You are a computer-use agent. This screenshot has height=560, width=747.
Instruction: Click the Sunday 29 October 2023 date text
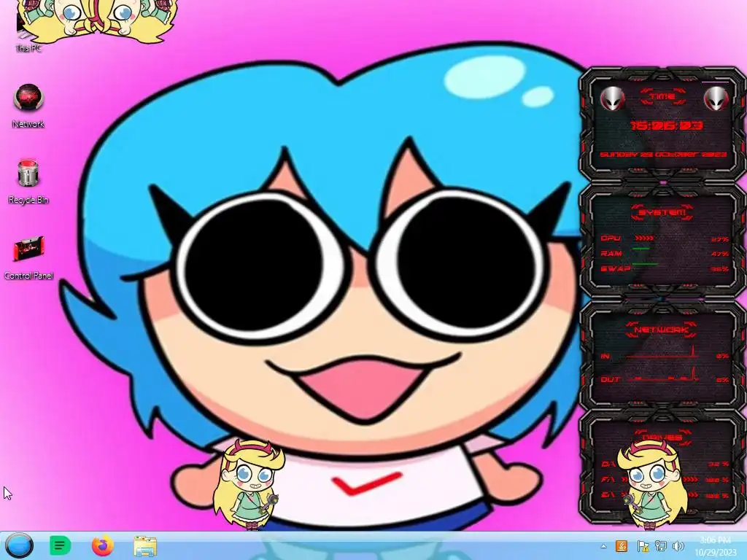662,155
